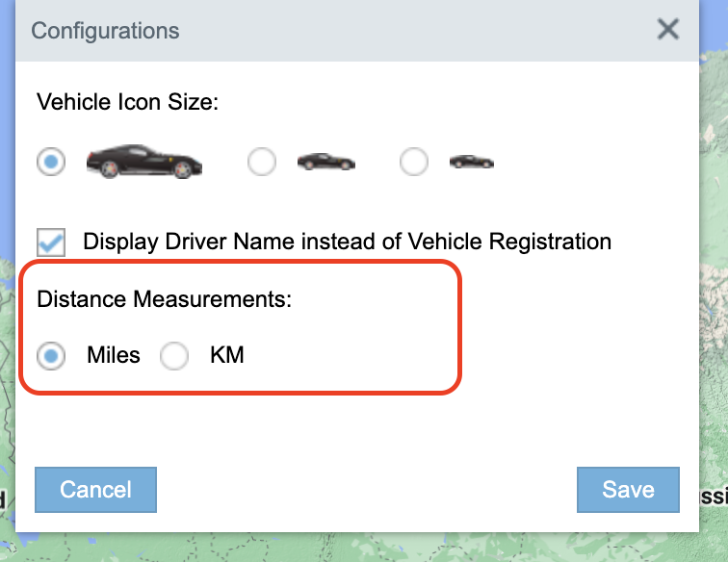Click the map background behind the dialog
The width and height of the screenshot is (728, 562).
click(x=713, y=289)
